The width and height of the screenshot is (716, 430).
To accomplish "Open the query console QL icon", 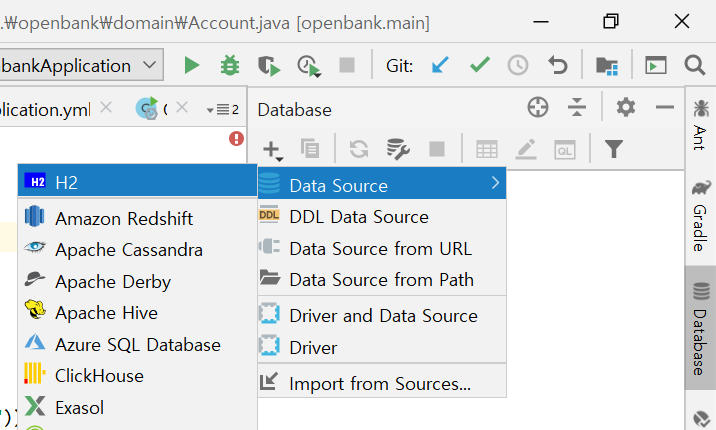I will (565, 150).
